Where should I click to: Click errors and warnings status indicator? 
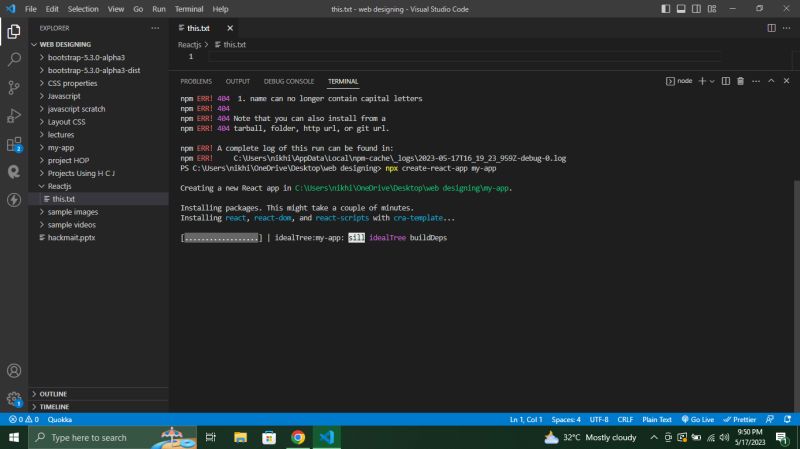click(x=24, y=419)
